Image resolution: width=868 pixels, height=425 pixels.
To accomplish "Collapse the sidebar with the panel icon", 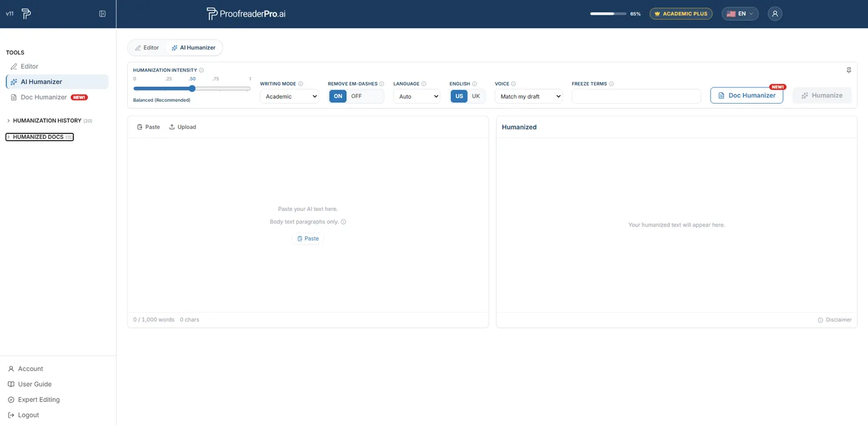I will 102,14.
